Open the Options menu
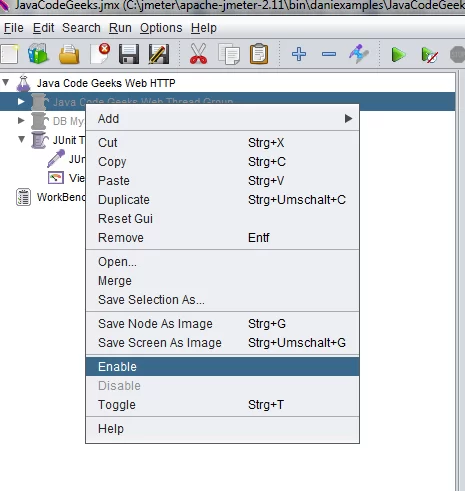This screenshot has height=491, width=465. pyautogui.click(x=161, y=28)
